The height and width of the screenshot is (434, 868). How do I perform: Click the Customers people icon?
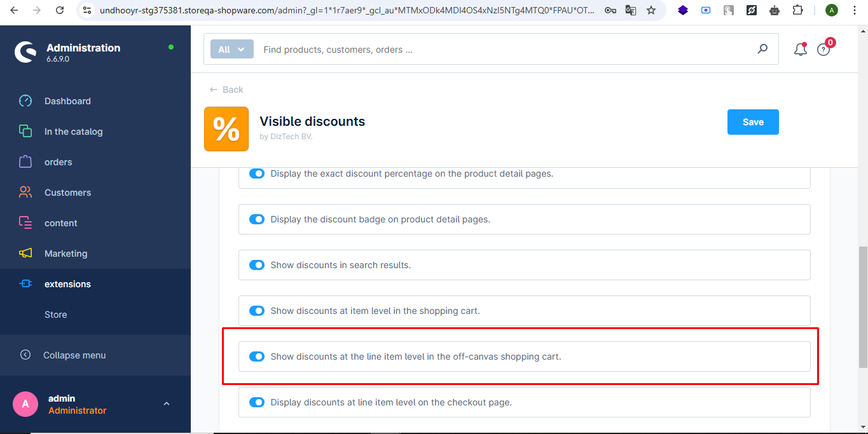pos(25,193)
